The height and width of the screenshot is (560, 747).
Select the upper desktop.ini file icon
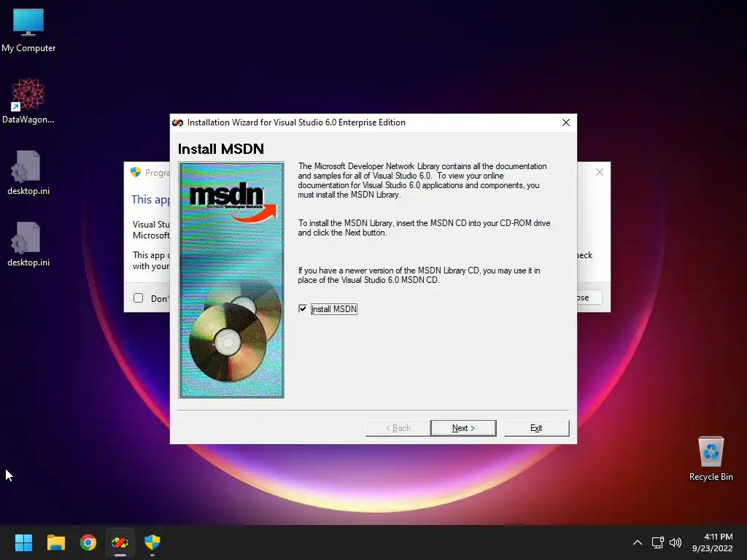[28, 173]
